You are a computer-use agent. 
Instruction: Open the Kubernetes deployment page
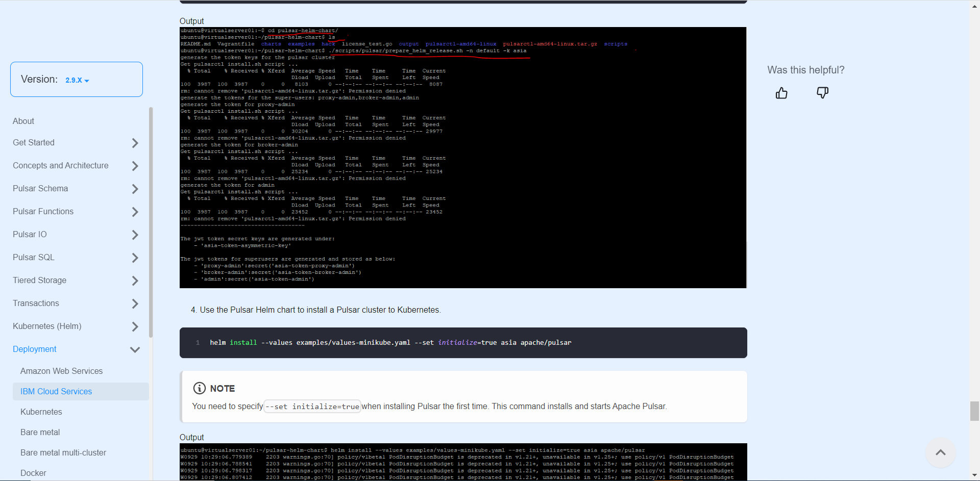point(41,412)
